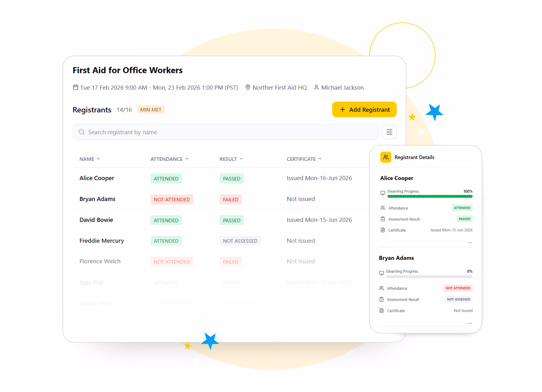Click Bryan Adams heading in details panel
This screenshot has height=392, width=542.
[396, 258]
